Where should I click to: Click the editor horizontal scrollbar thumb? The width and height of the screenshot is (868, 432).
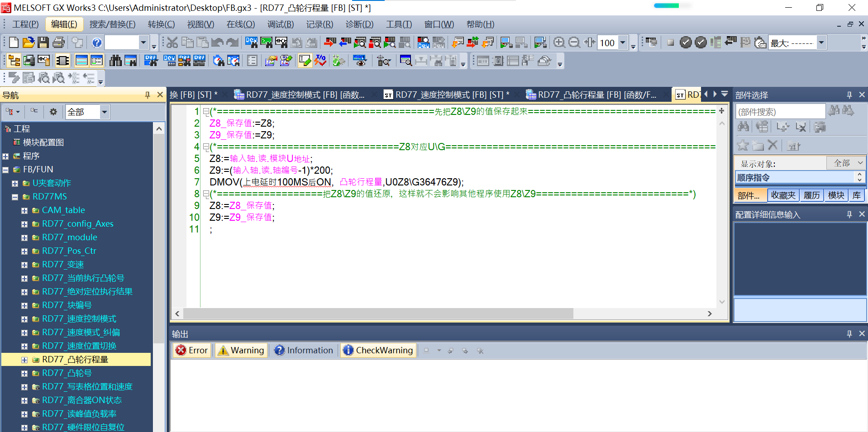click(378, 313)
